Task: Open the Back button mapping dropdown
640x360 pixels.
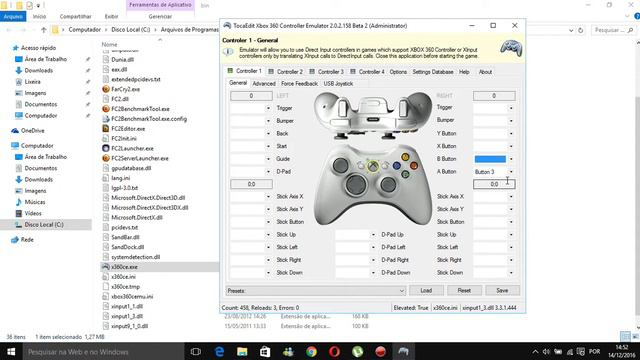Action: [268, 134]
